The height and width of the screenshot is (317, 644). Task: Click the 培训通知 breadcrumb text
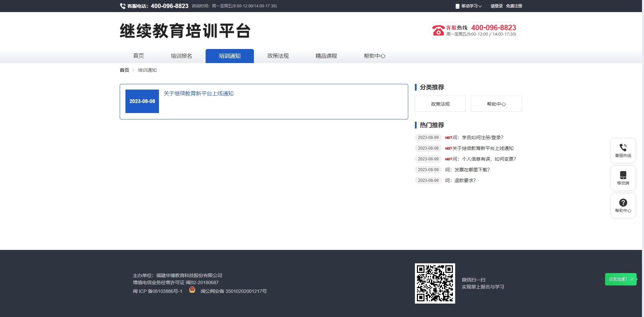pyautogui.click(x=147, y=70)
